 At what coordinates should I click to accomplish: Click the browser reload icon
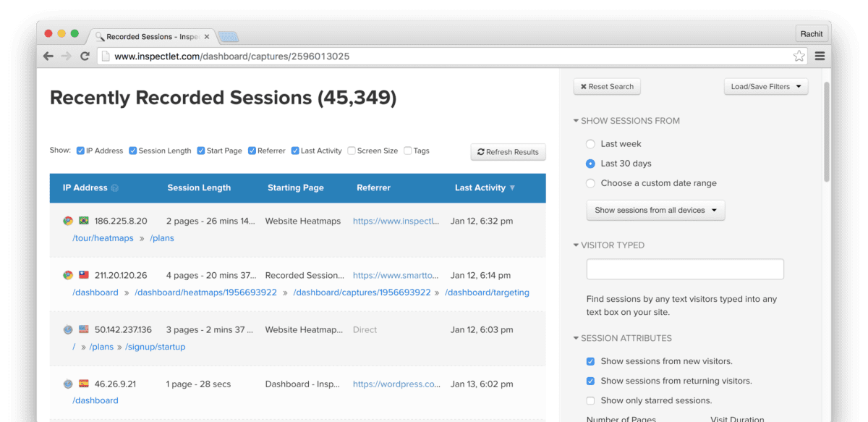tap(85, 56)
